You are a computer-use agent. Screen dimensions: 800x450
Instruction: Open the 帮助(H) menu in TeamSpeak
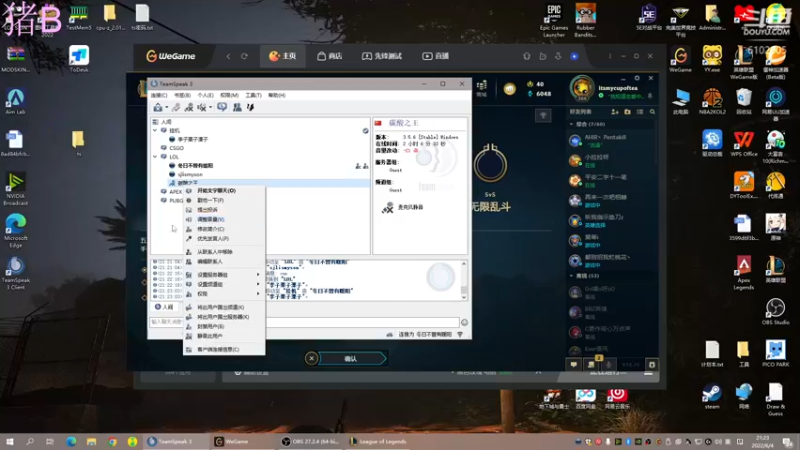(277, 95)
